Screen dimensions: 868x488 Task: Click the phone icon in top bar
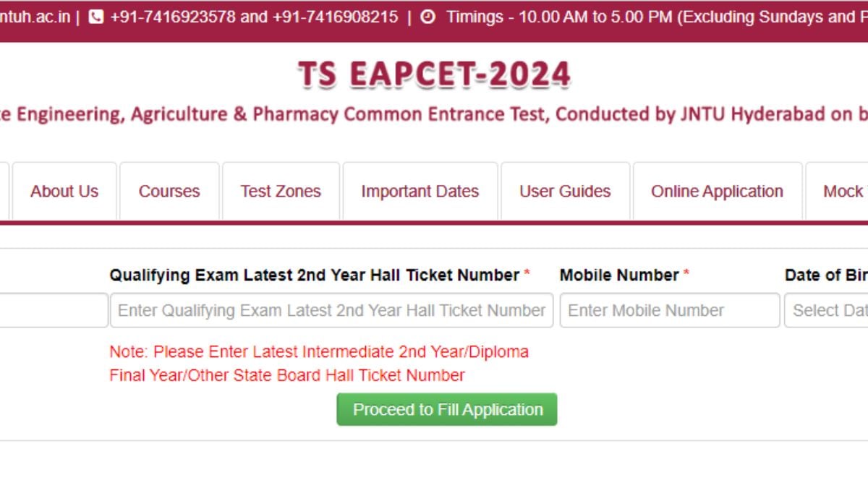pyautogui.click(x=95, y=17)
